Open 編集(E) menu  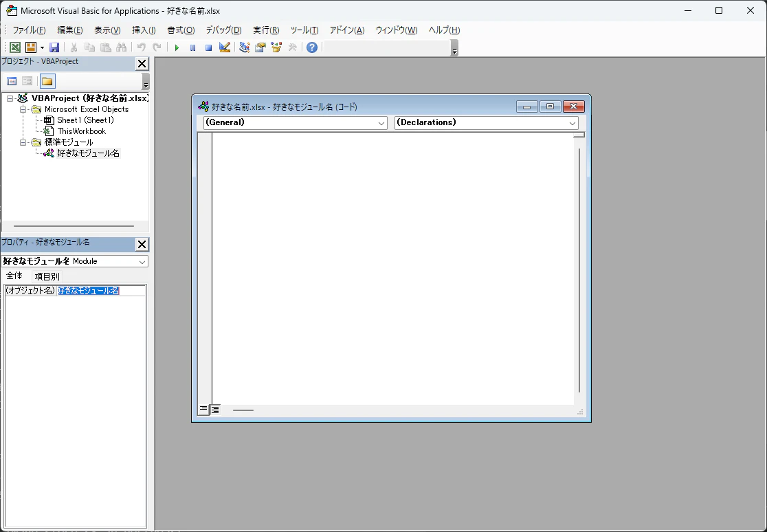70,30
